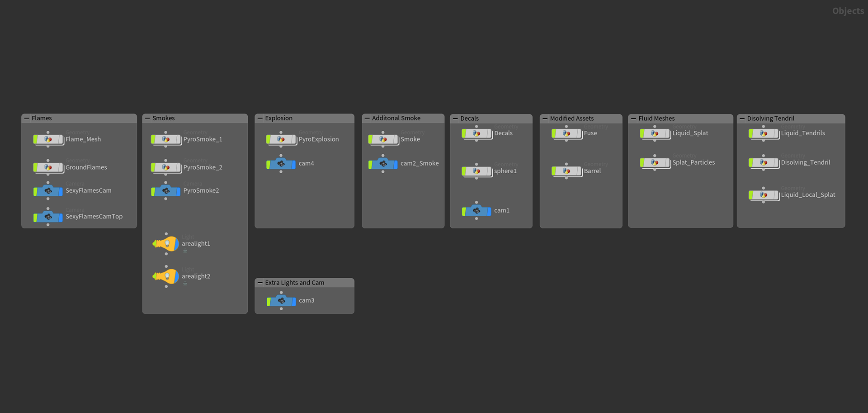The height and width of the screenshot is (413, 868).
Task: Click the Modified Assets box title
Action: 572,119
